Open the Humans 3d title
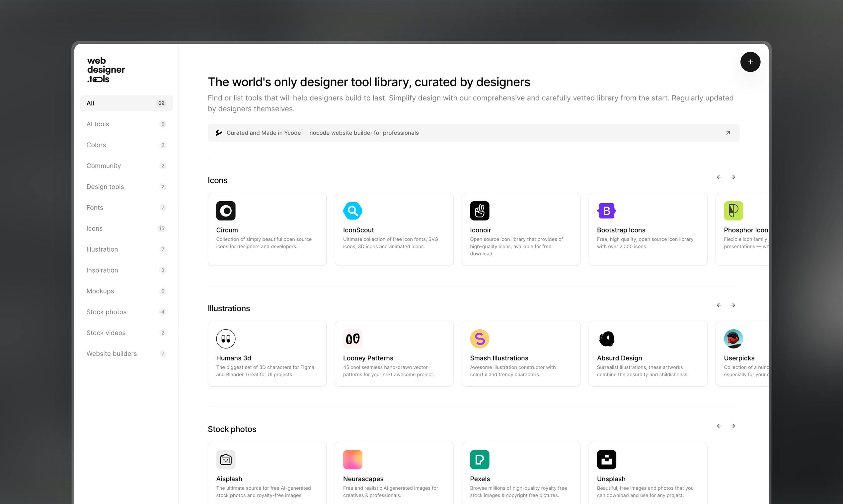843x504 pixels. tap(234, 358)
